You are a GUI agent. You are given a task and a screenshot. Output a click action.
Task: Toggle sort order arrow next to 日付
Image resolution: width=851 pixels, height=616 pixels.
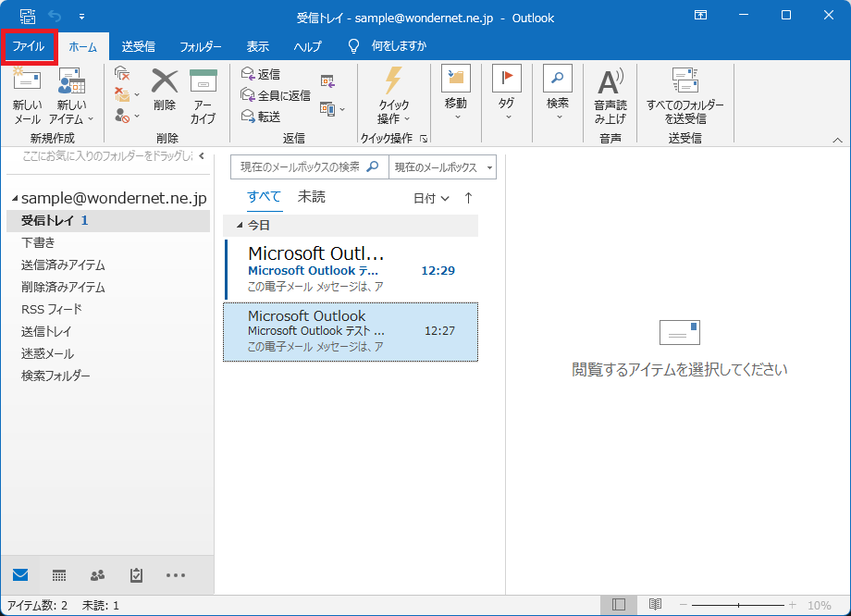point(468,198)
